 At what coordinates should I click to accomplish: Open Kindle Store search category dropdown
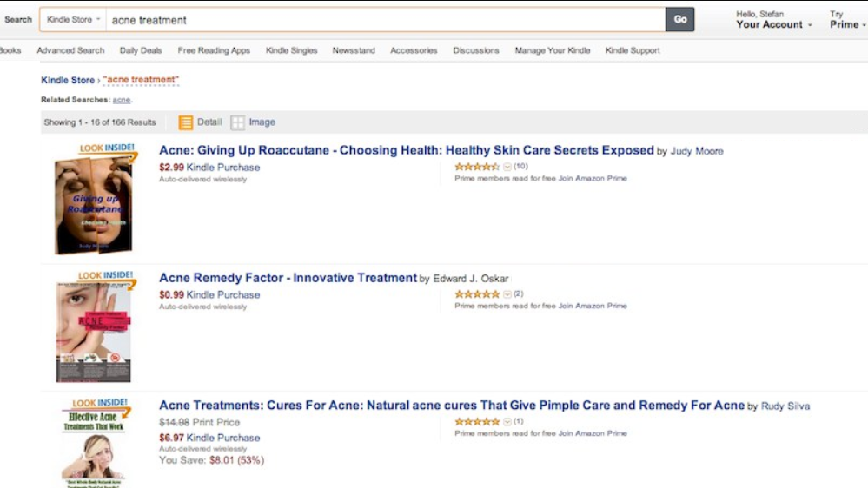(x=73, y=19)
